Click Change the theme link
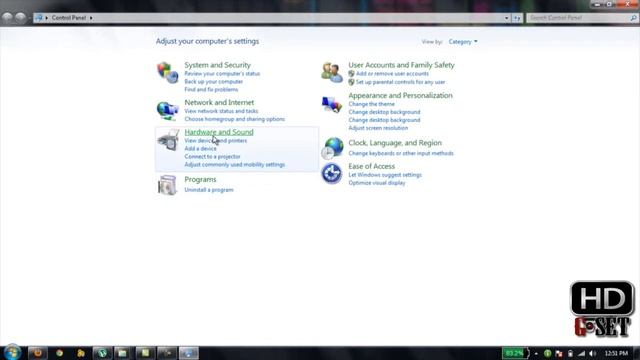The height and width of the screenshot is (360, 640). 371,104
